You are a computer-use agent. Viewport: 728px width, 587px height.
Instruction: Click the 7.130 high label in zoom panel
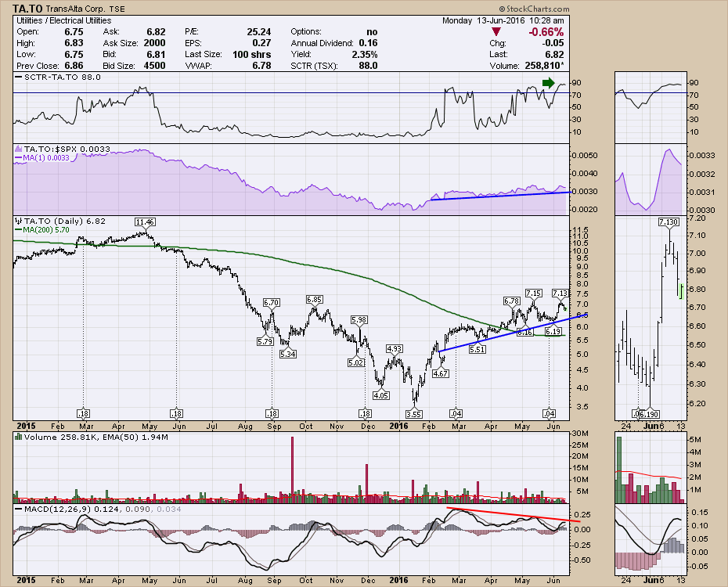669,222
